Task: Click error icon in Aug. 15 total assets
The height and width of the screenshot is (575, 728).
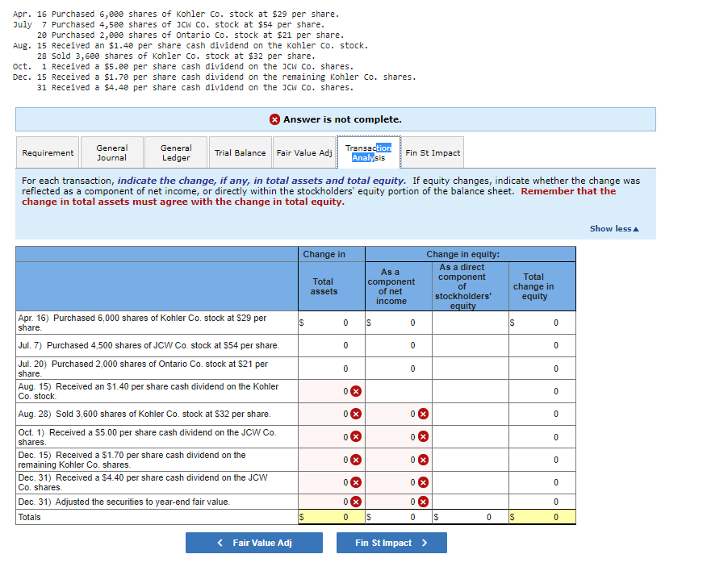Action: tap(356, 391)
